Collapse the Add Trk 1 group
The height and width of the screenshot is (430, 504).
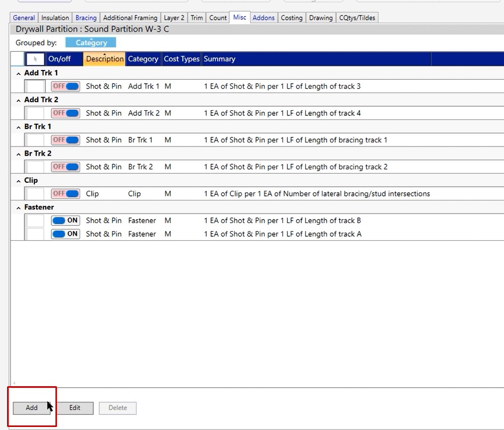click(x=19, y=73)
